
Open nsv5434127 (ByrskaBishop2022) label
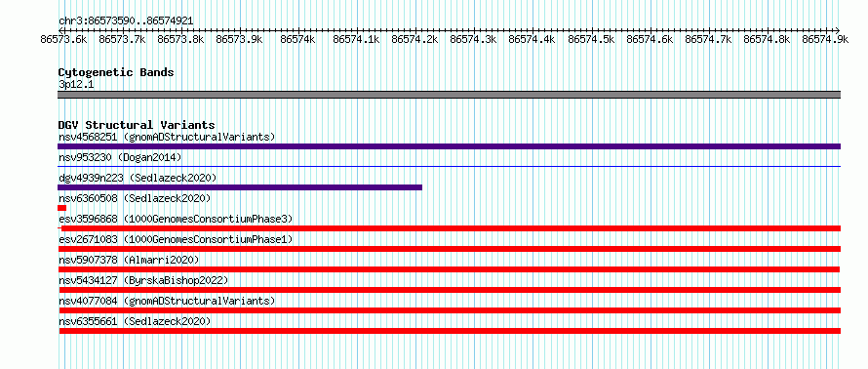(x=143, y=280)
